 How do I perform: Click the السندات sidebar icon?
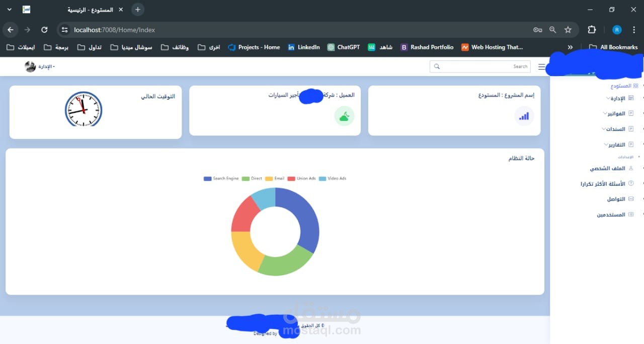[x=631, y=129]
